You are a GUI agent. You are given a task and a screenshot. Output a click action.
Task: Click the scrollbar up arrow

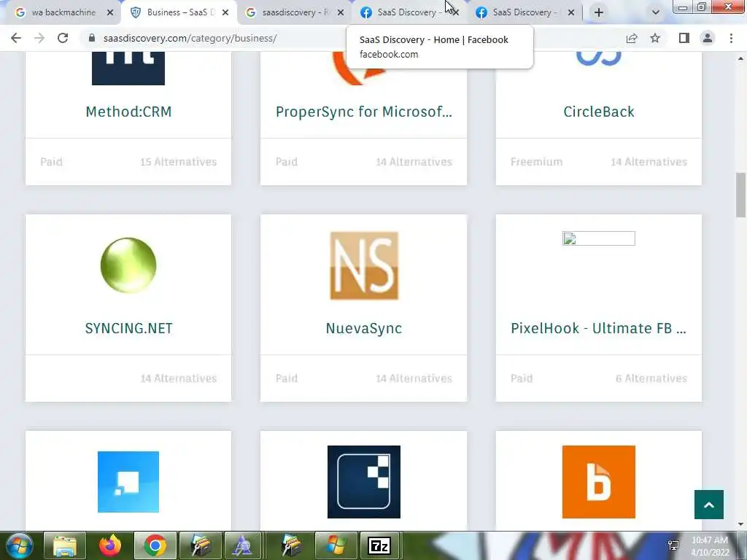pyautogui.click(x=741, y=58)
